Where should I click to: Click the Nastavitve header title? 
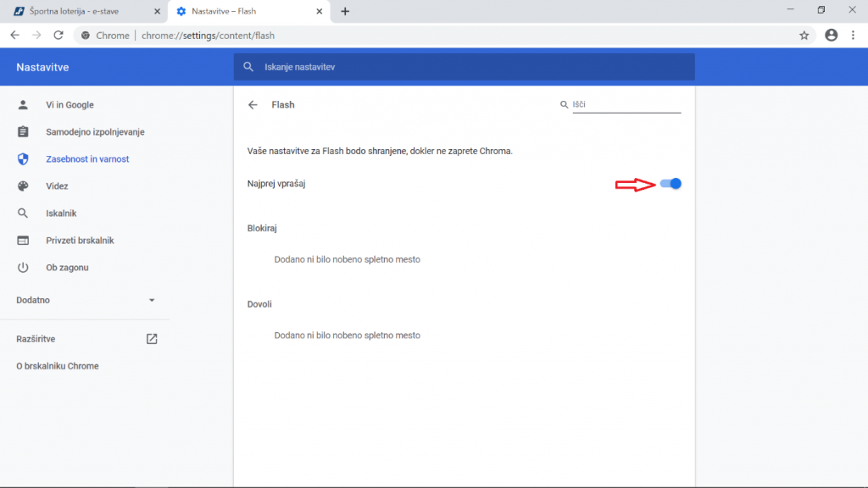point(42,67)
